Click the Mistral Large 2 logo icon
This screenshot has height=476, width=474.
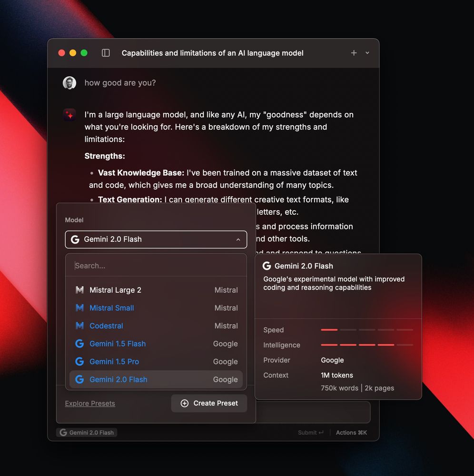tap(79, 290)
